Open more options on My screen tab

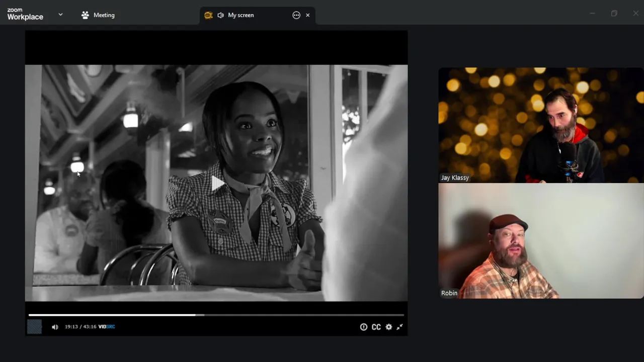point(296,15)
